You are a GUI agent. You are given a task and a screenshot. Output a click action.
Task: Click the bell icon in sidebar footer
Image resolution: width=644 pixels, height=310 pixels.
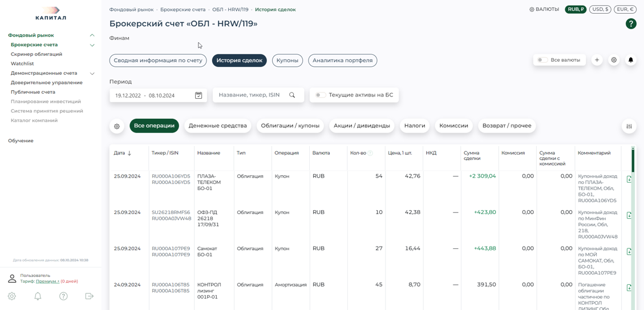pyautogui.click(x=38, y=296)
